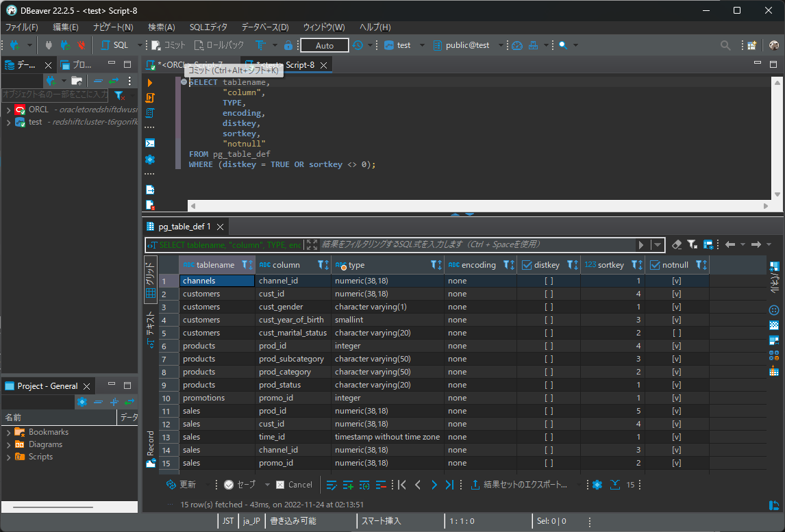Screen dimensions: 785x532
Task: Toggle notnull checkbox in channels row
Action: point(676,281)
